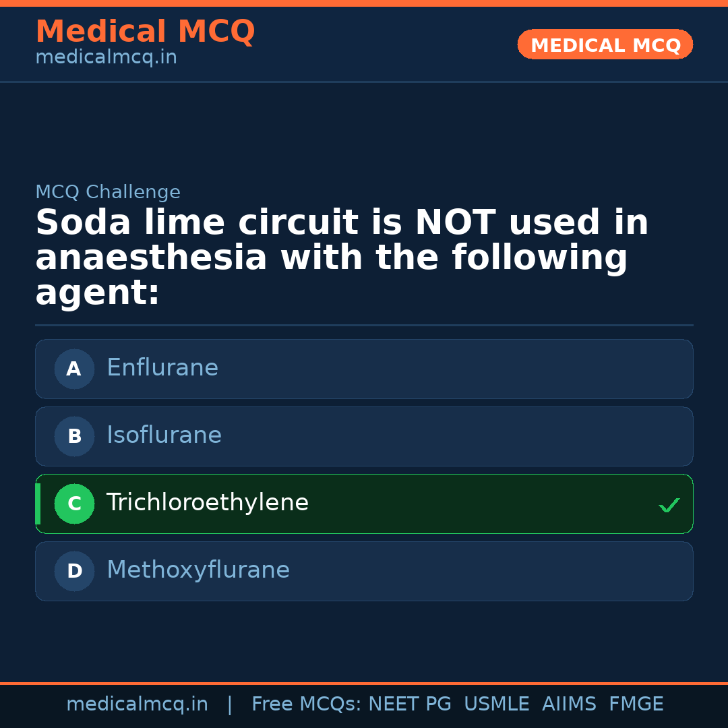Open the medicalmcq.in link below the header title
Screen dimensions: 728x728
(x=106, y=57)
